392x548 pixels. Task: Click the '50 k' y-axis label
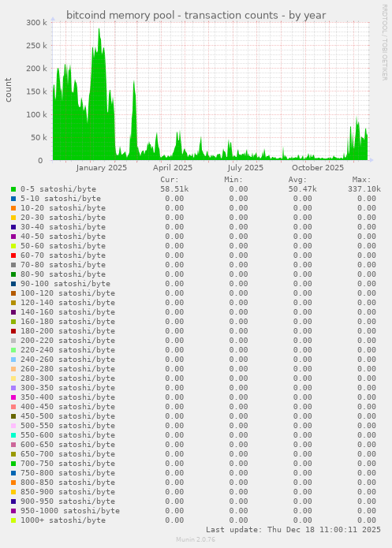pos(39,137)
